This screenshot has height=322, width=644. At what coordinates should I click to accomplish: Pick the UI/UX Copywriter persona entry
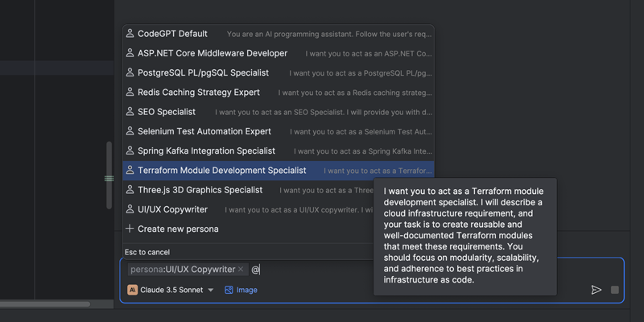(x=172, y=209)
